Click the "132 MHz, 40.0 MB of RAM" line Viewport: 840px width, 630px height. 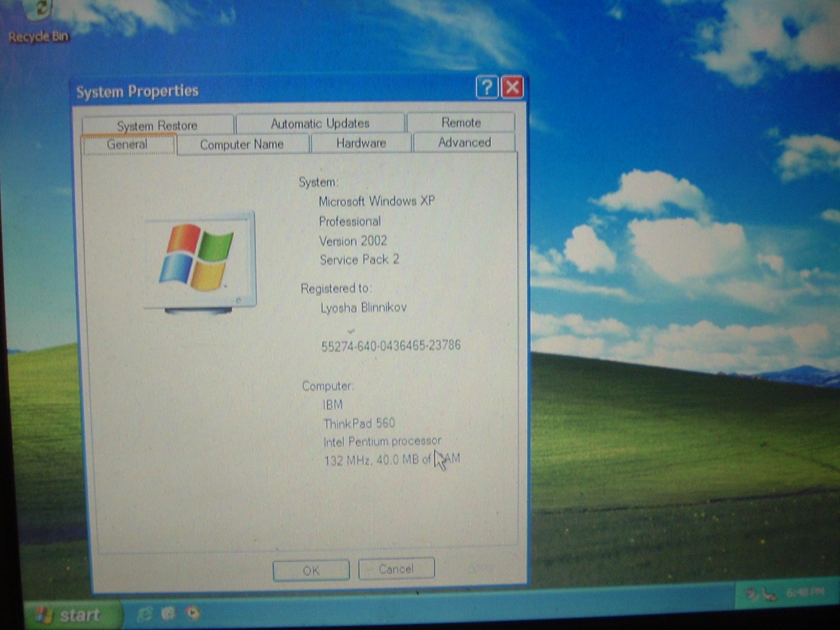pos(392,459)
